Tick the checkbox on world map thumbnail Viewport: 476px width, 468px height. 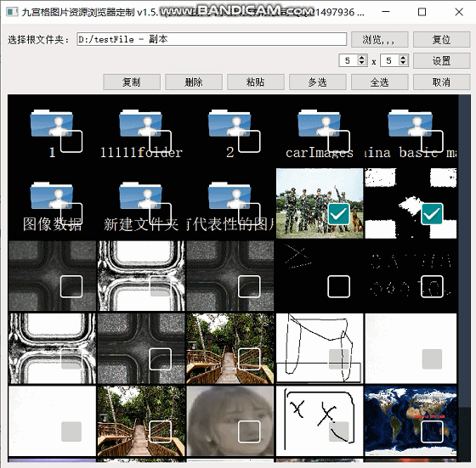(432, 431)
